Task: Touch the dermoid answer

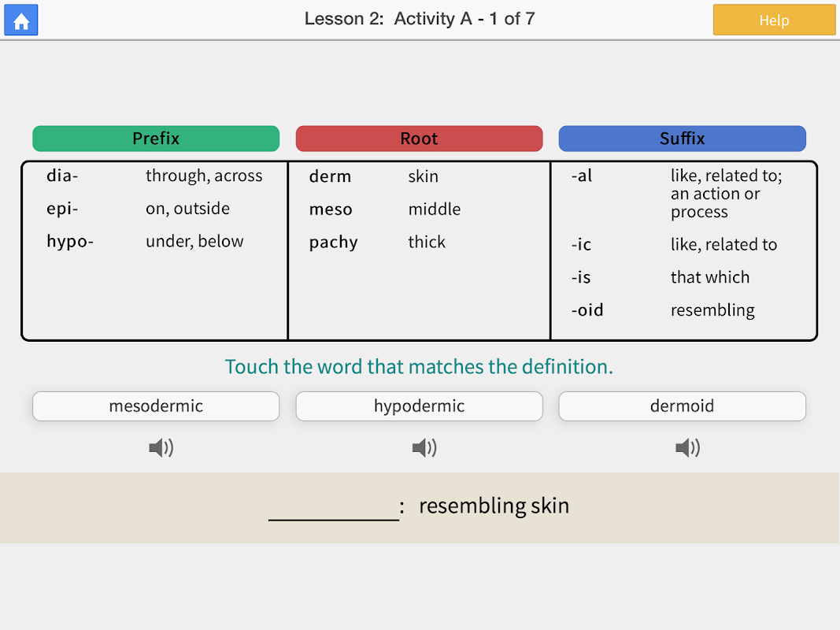Action: 682,406
